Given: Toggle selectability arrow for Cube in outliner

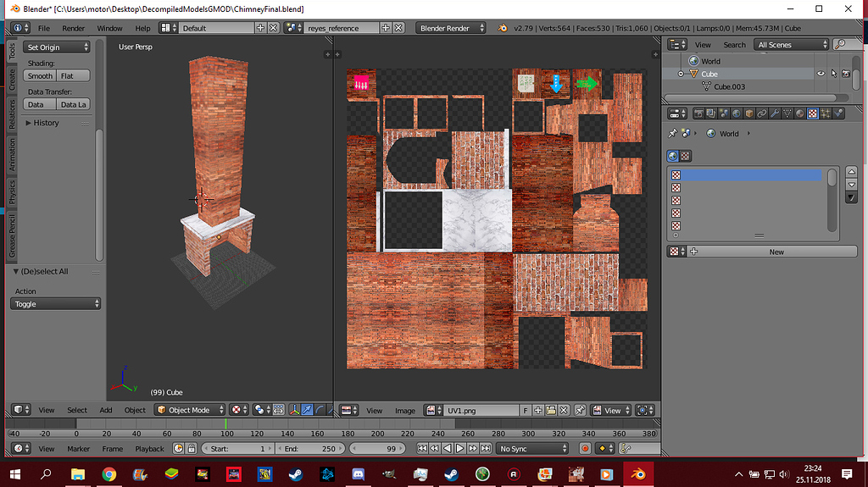Looking at the screenshot, I should [x=834, y=74].
